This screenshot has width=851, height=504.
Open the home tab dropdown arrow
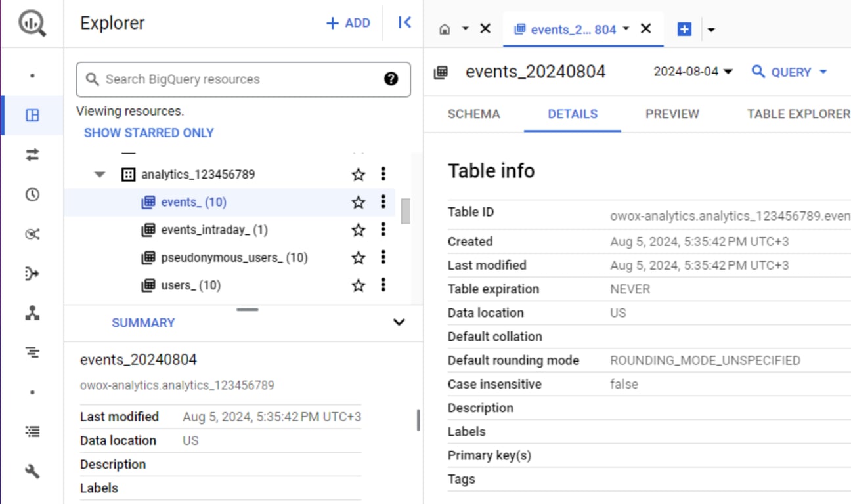(x=465, y=29)
